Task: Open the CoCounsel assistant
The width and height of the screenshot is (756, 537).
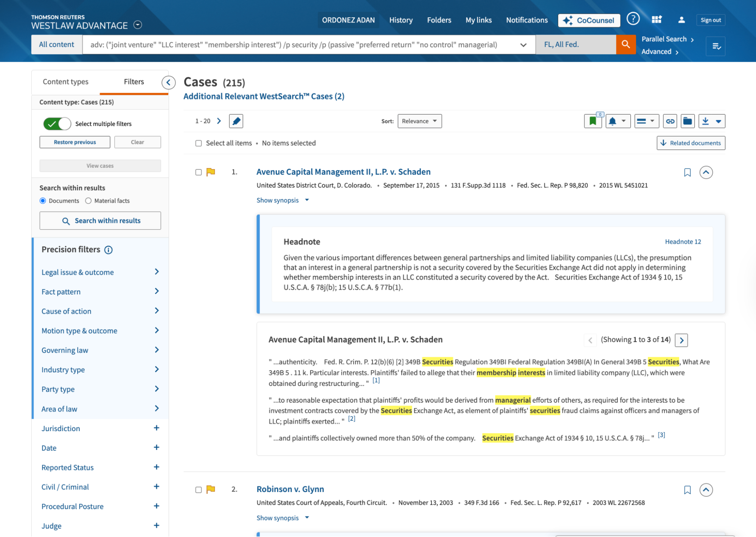Action: 588,20
